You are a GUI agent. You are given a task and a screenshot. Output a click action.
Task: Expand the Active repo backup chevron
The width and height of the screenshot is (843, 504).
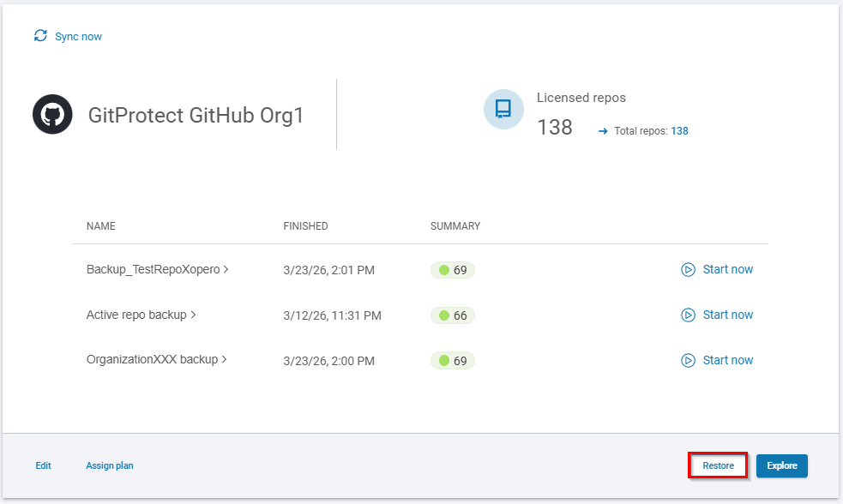pos(194,315)
